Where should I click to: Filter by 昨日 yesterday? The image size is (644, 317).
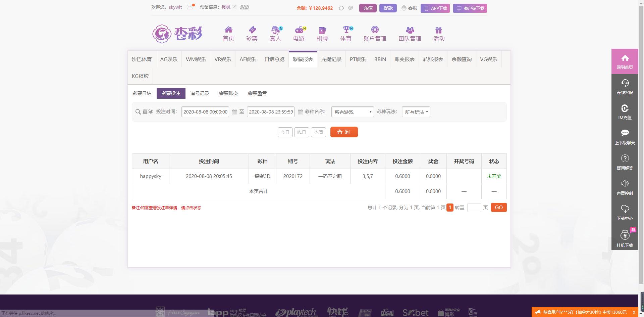pyautogui.click(x=302, y=132)
